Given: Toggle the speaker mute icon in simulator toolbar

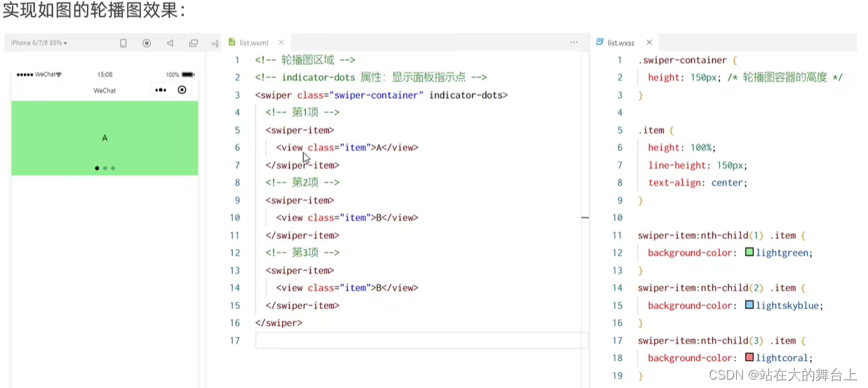Looking at the screenshot, I should click(x=170, y=43).
